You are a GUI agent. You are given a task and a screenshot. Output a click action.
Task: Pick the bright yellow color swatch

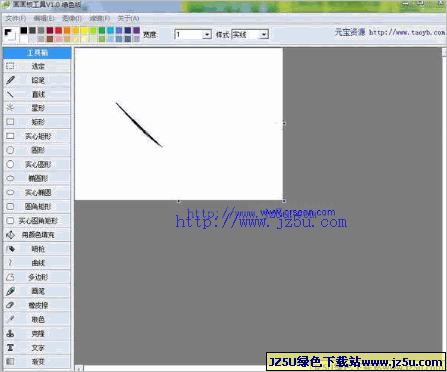click(x=84, y=30)
